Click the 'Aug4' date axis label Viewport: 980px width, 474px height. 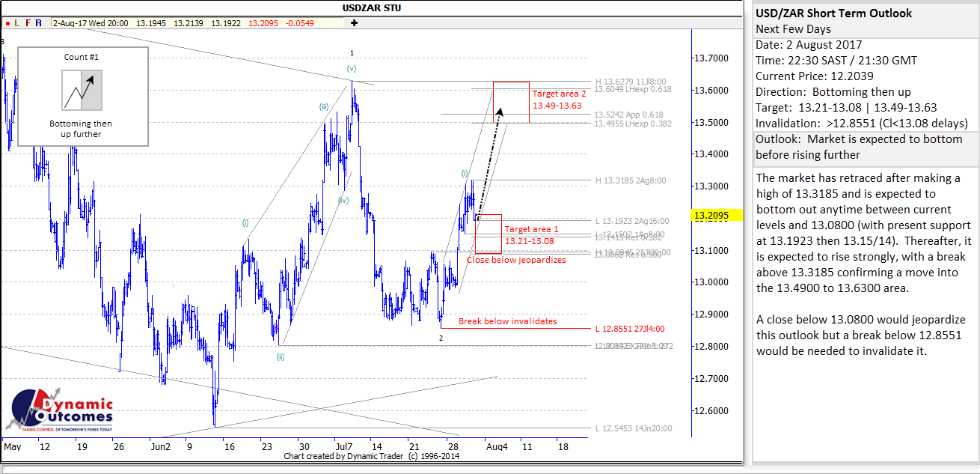coord(497,446)
